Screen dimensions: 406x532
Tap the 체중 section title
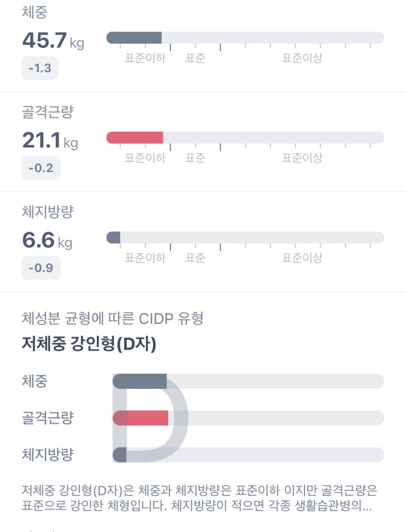point(34,12)
